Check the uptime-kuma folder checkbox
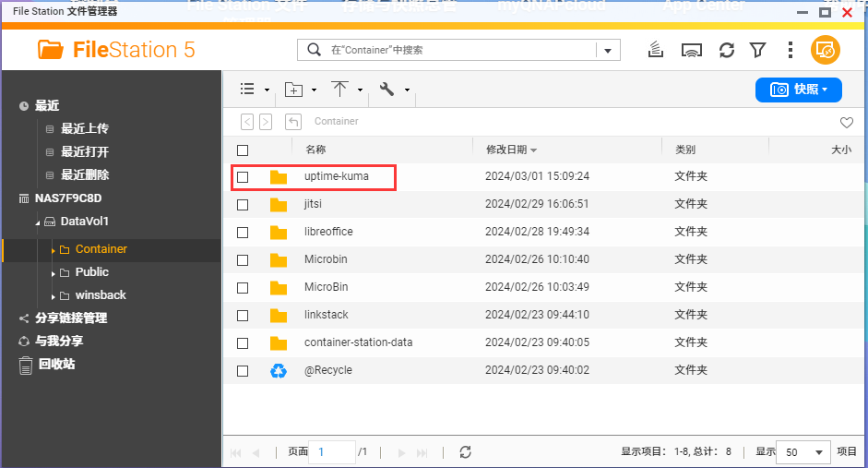 (x=243, y=177)
